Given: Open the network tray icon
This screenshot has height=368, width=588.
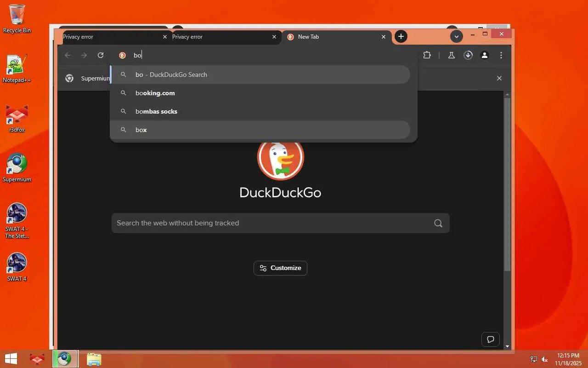Looking at the screenshot, I should [x=534, y=359].
